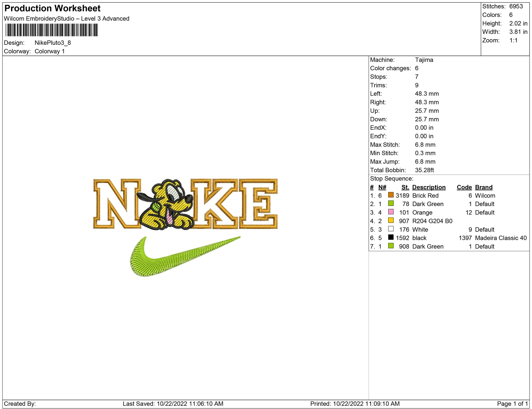
Task: Click the Page 1 of 1 footer text
Action: pos(512,404)
